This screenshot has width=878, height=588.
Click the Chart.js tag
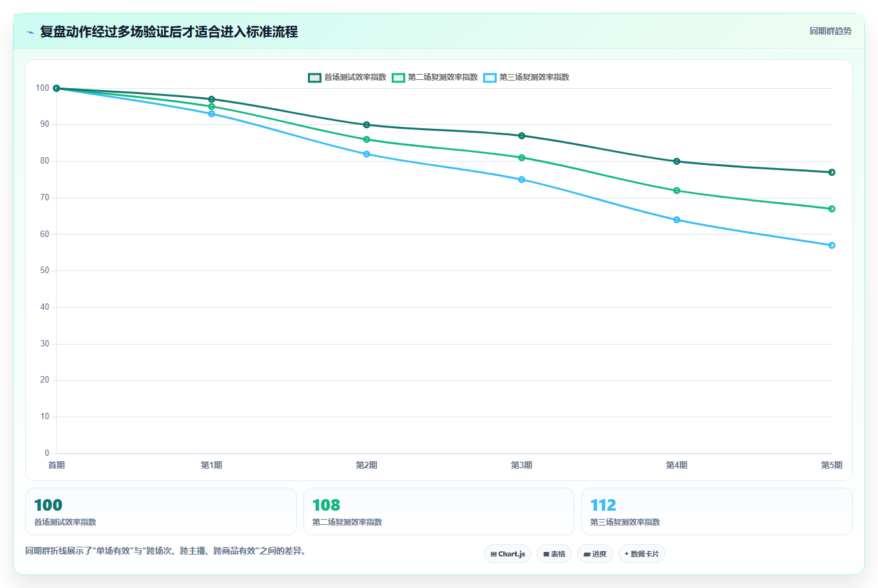pyautogui.click(x=508, y=554)
